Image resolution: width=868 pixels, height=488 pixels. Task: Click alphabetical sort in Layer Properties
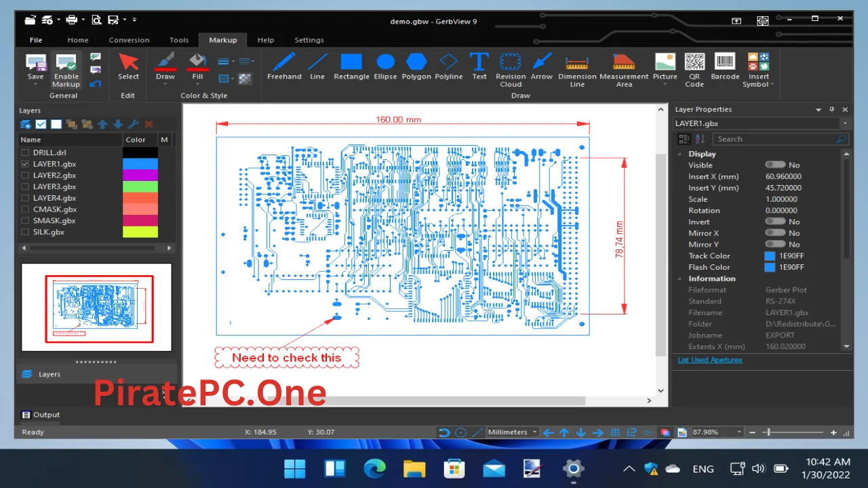[699, 139]
